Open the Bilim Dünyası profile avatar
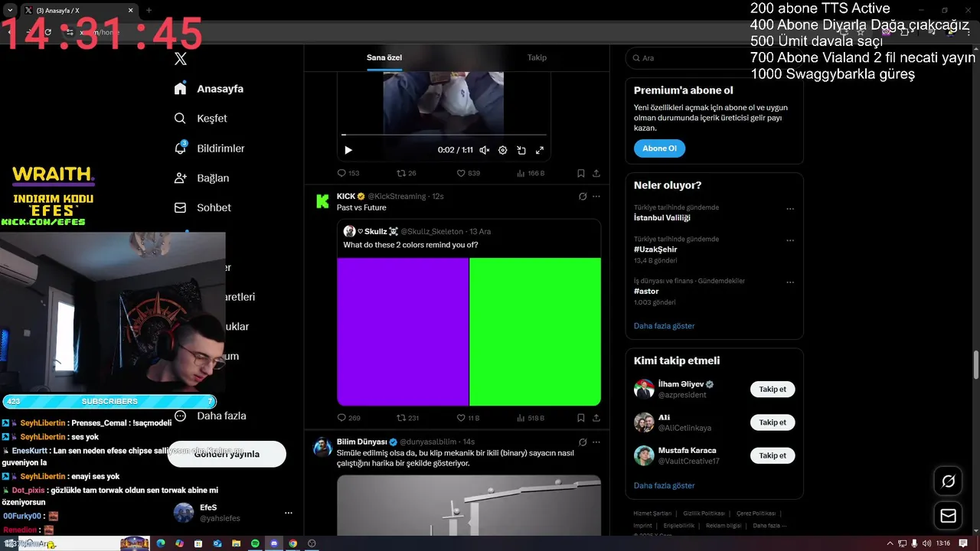 [x=322, y=447]
